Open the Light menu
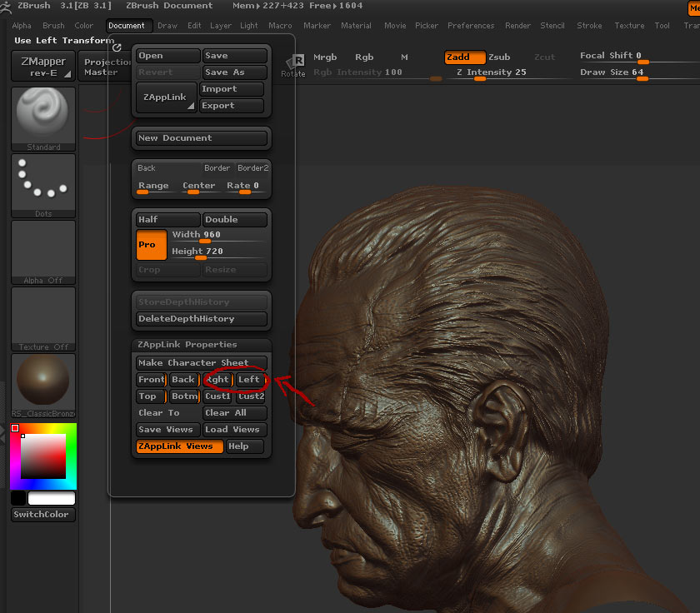Viewport: 700px width, 613px height. click(249, 26)
